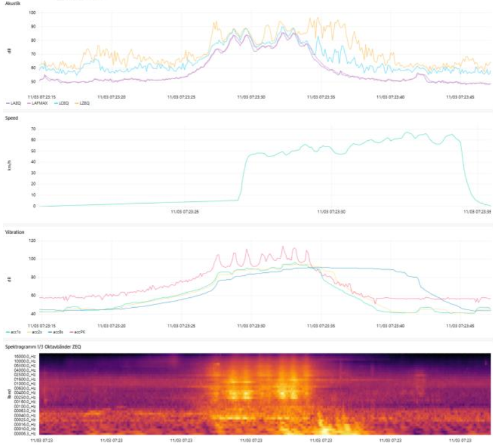Click 11/03 07:23:30 on Speed time axis
The image size is (493, 448).
click(x=331, y=212)
